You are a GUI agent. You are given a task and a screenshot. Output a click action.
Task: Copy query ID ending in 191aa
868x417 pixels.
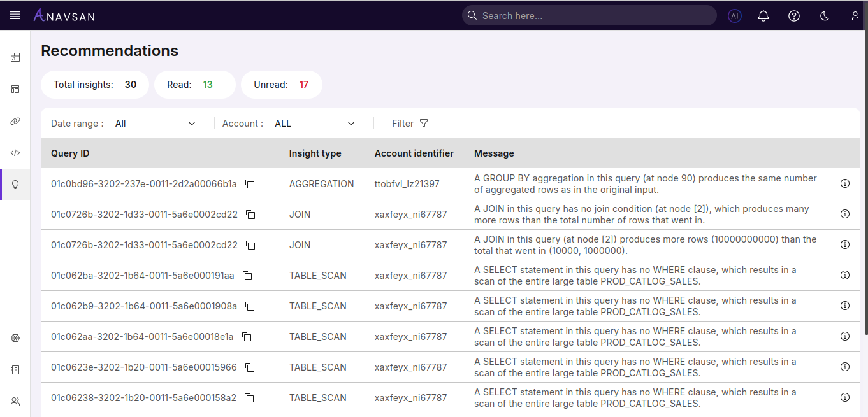coord(248,276)
